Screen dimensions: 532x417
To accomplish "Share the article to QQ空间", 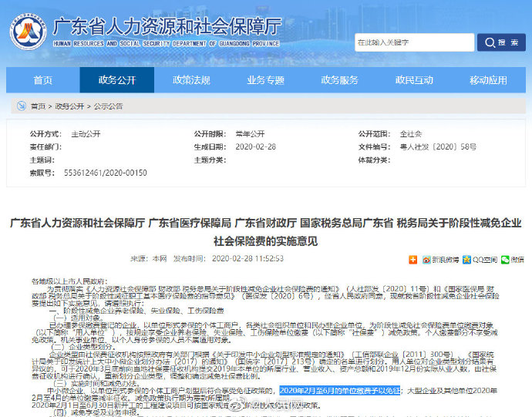I will pos(483,260).
